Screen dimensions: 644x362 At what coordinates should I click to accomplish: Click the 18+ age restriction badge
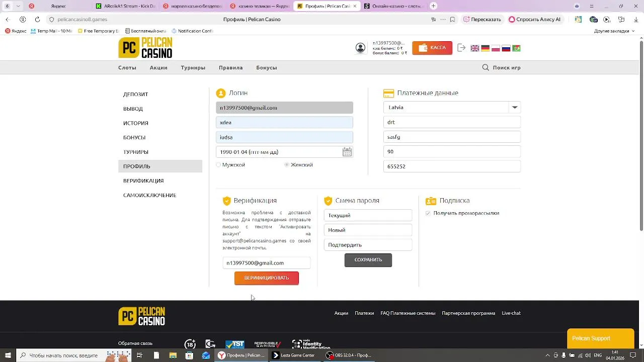tap(190, 344)
